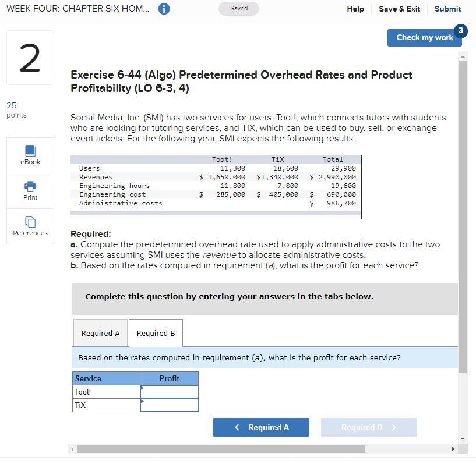Screen dimensions: 476x461
Task: Click the number 3 badge on Check my work
Action: pyautogui.click(x=460, y=30)
